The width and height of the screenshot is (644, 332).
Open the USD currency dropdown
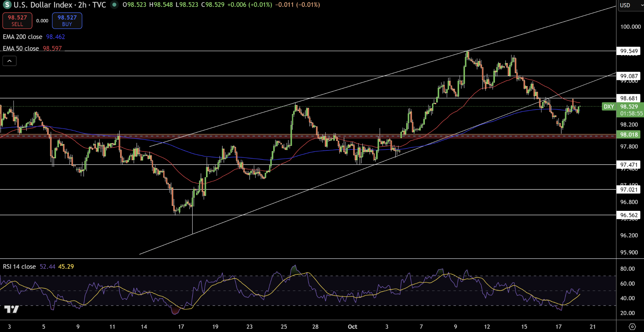(x=631, y=5)
